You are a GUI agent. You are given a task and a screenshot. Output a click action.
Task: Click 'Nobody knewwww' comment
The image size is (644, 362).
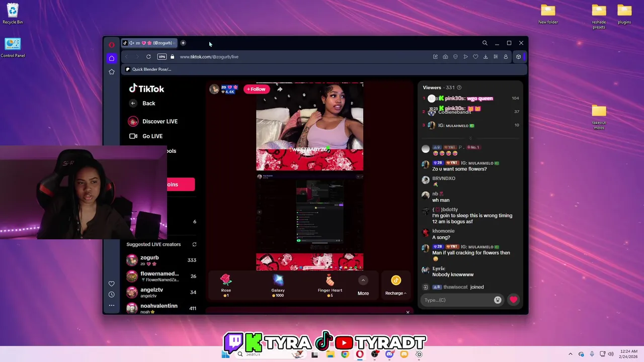tap(453, 275)
